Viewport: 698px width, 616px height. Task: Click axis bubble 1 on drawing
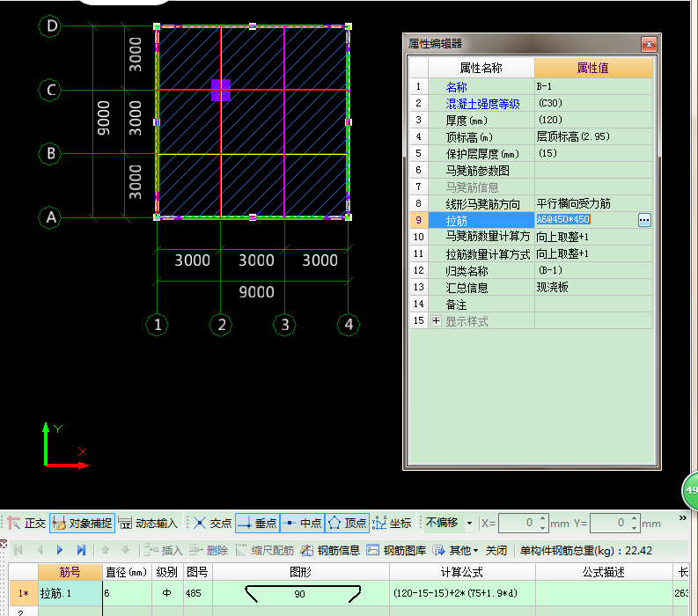tap(158, 325)
